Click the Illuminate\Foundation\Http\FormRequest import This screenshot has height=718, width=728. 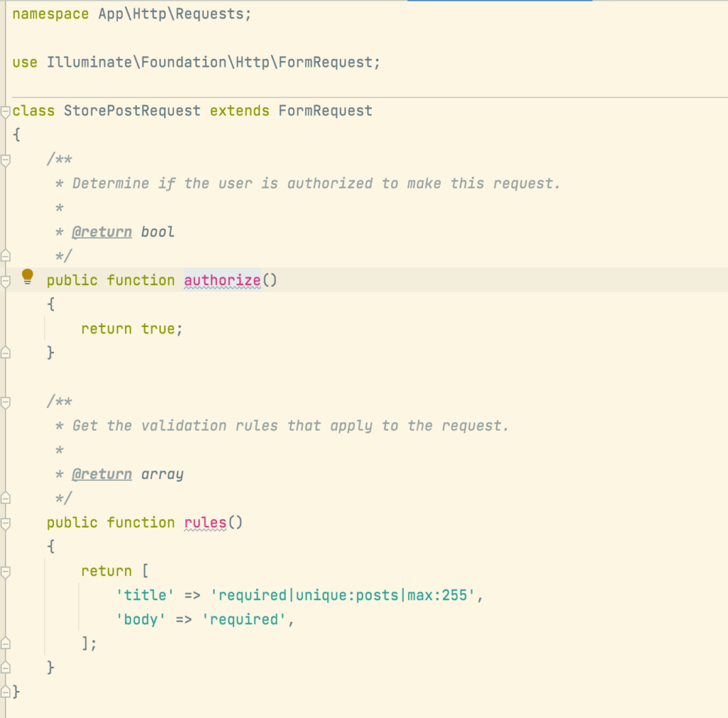coord(210,62)
